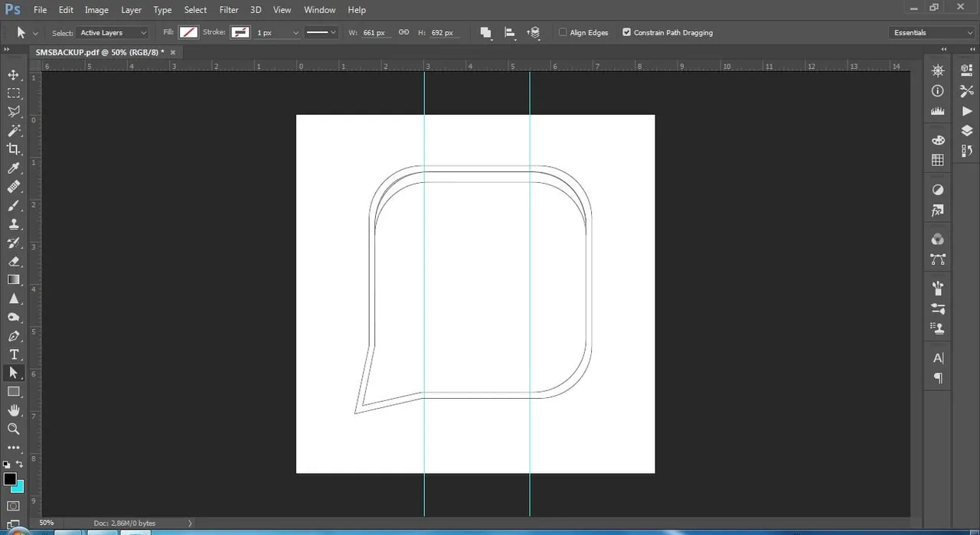Select the History Brush tool

click(14, 243)
